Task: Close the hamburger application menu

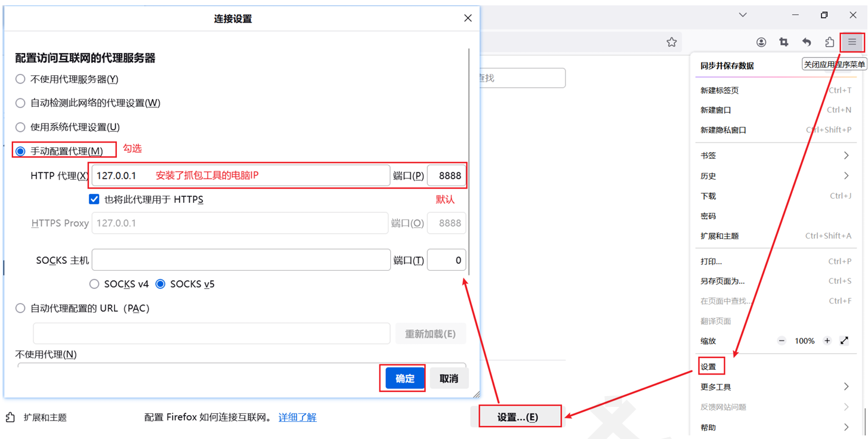Action: click(x=852, y=42)
